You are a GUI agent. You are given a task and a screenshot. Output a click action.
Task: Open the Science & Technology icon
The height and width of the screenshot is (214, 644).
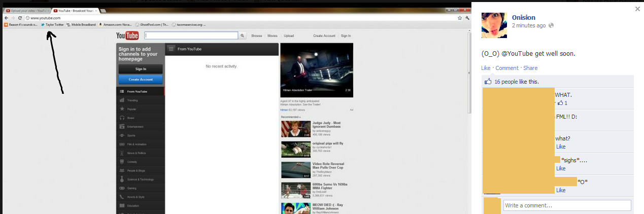pos(122,179)
